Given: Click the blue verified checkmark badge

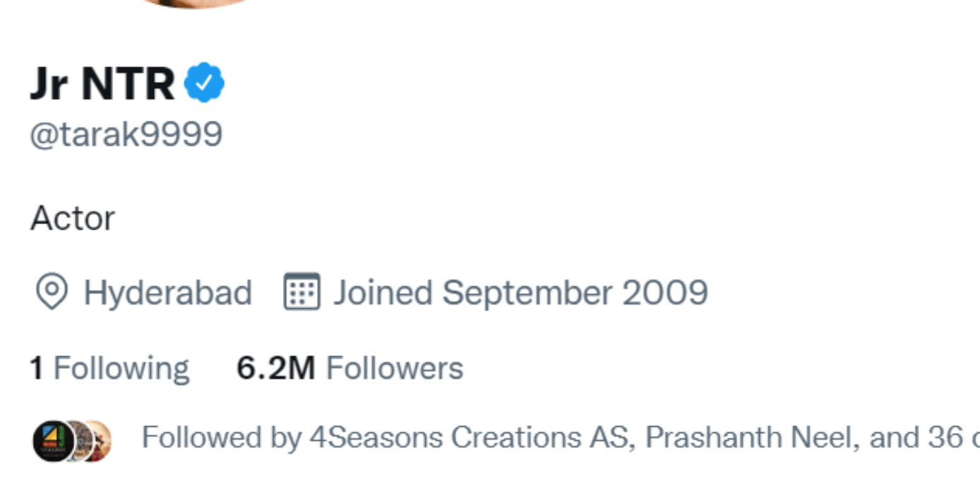Looking at the screenshot, I should pos(204,83).
